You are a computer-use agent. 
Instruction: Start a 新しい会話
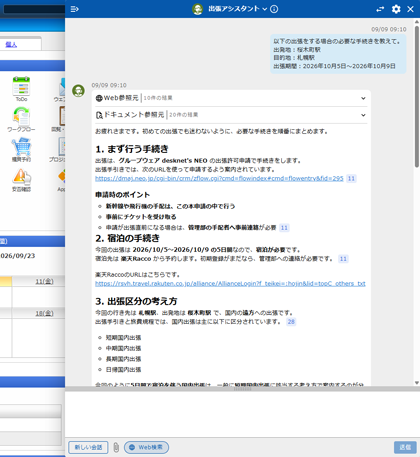88,447
